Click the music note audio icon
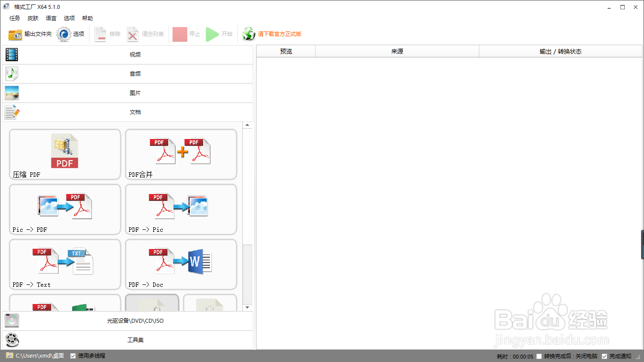This screenshot has width=644, height=362. 12,74
